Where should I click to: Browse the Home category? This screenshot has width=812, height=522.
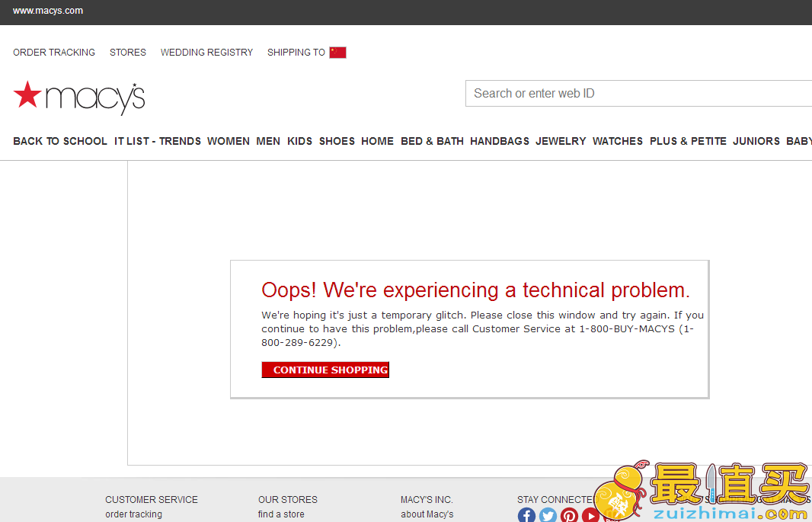(378, 141)
